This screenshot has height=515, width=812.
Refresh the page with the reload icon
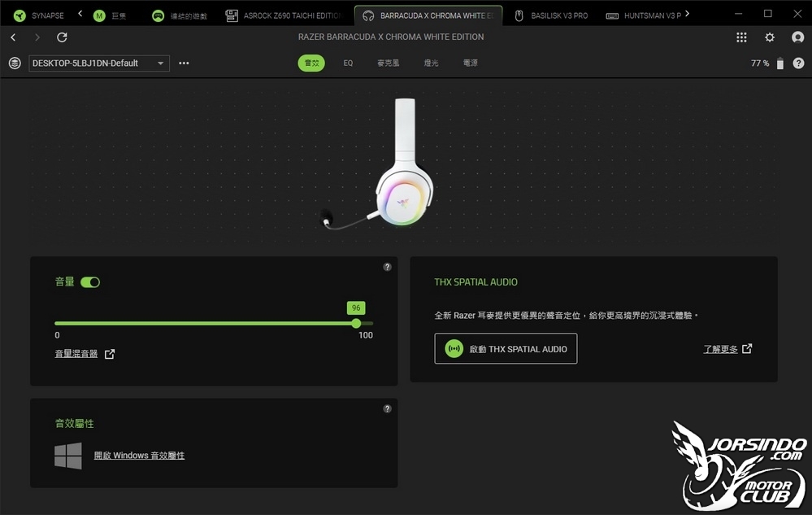pyautogui.click(x=62, y=37)
